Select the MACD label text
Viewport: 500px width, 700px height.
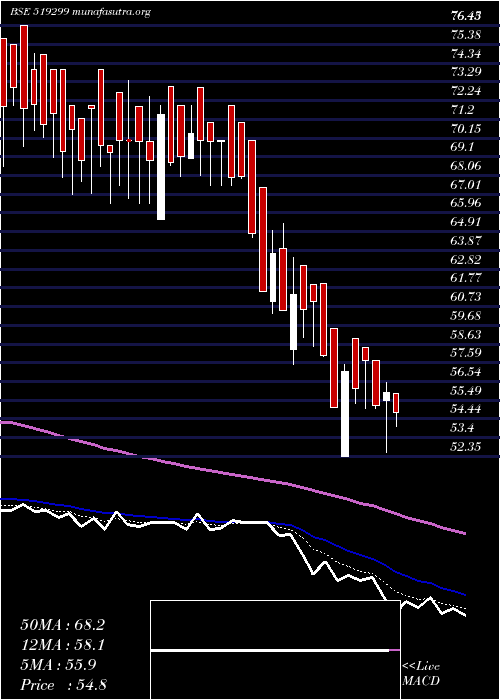420,681
